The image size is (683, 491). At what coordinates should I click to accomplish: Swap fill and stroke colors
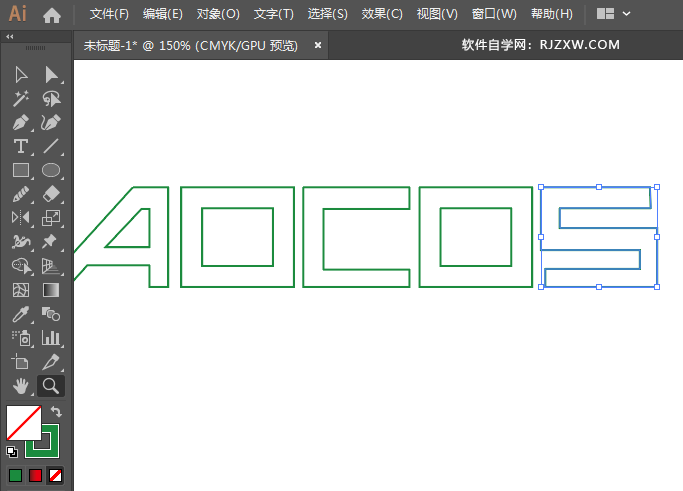point(56,411)
